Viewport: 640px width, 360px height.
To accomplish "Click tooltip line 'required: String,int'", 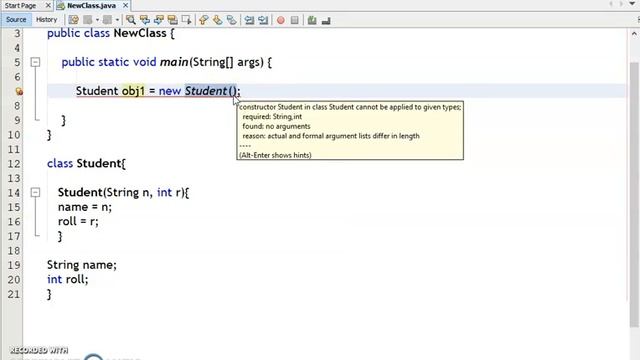I will tap(272, 117).
